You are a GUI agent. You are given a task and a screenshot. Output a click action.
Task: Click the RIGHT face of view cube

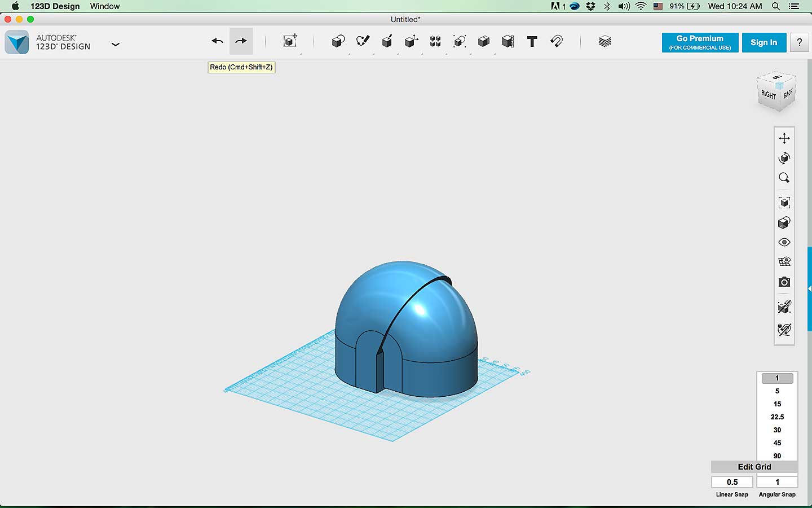769,94
